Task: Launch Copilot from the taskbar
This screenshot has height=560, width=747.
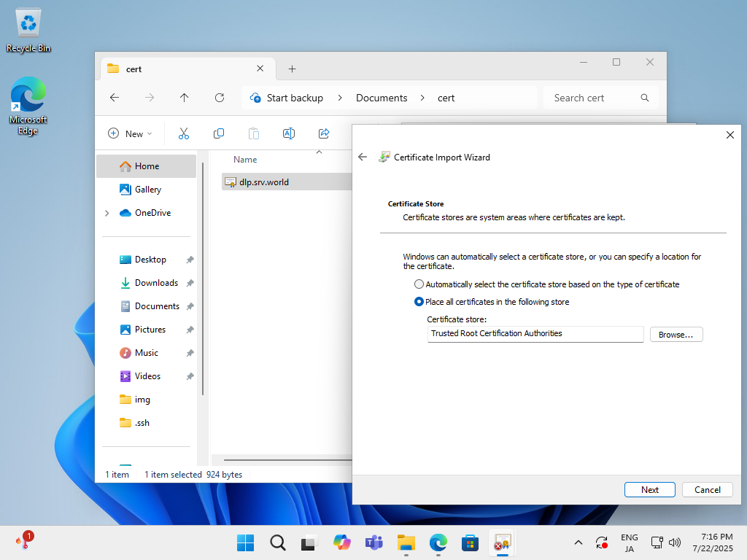Action: point(341,542)
